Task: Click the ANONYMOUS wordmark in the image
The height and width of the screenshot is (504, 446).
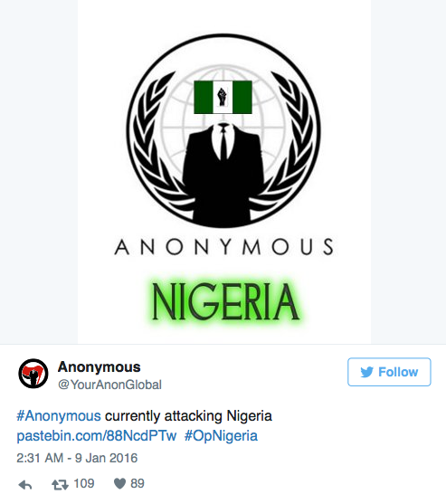Action: (x=224, y=247)
